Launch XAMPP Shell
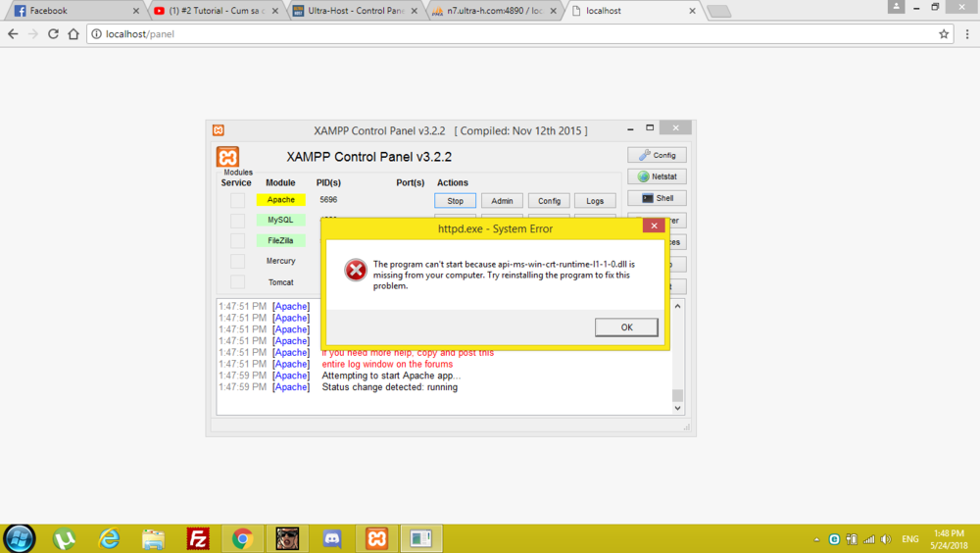This screenshot has height=553, width=980. tap(657, 198)
